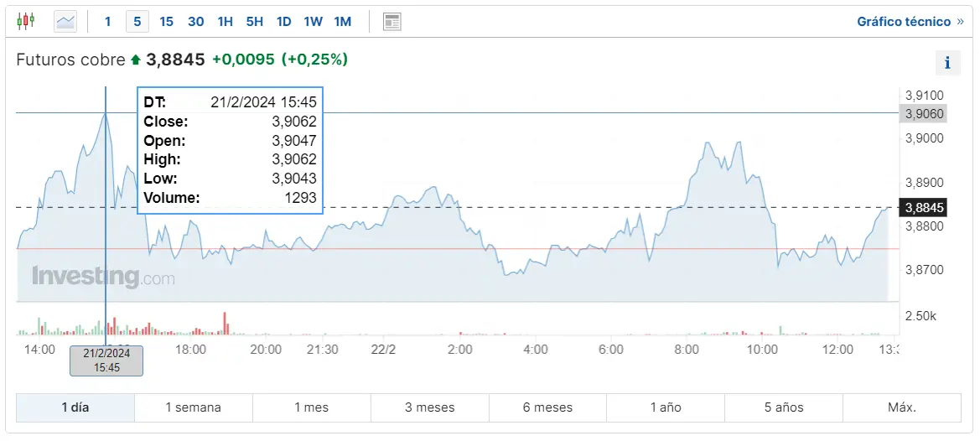
Task: Change interval to 1W
Action: pos(313,22)
